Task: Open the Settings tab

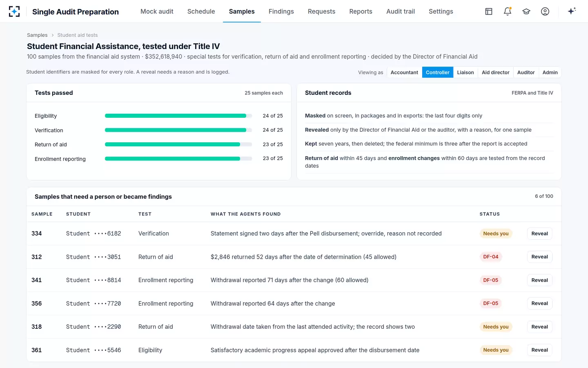Action: click(x=441, y=11)
